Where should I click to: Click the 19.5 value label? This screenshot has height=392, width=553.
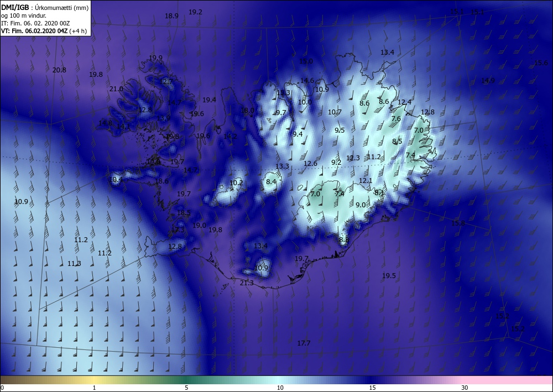pos(389,276)
